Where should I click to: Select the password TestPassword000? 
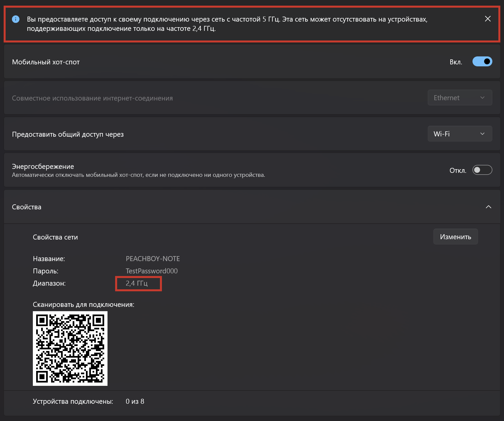152,271
